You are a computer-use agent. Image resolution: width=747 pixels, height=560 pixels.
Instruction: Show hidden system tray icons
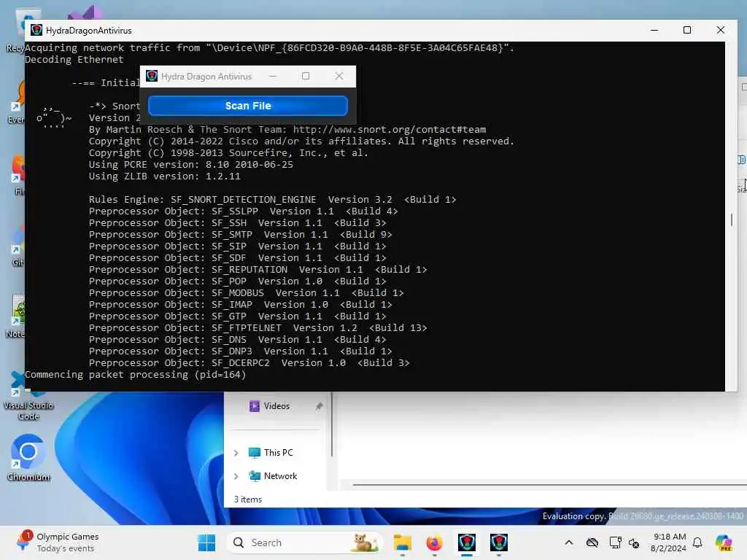point(569,542)
